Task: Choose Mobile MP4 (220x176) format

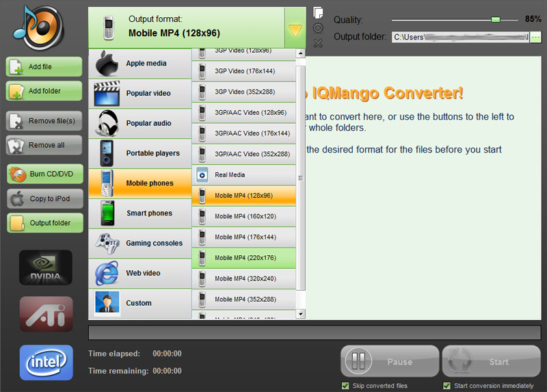Action: click(x=244, y=258)
